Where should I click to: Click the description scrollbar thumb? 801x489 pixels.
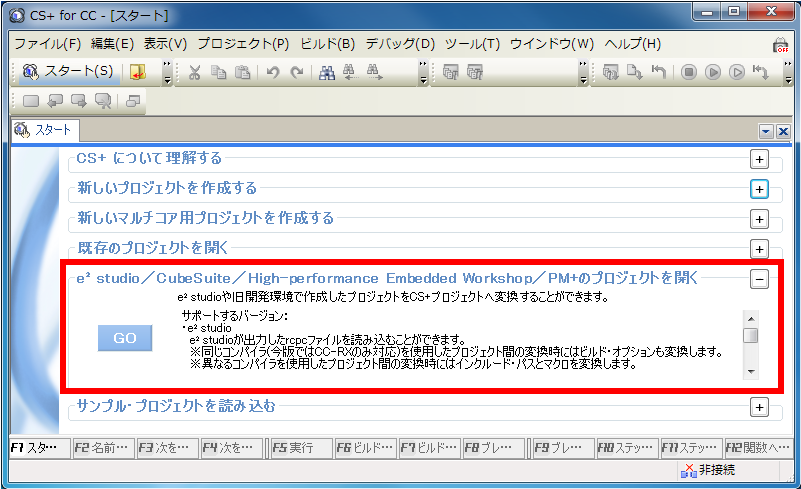point(751,336)
